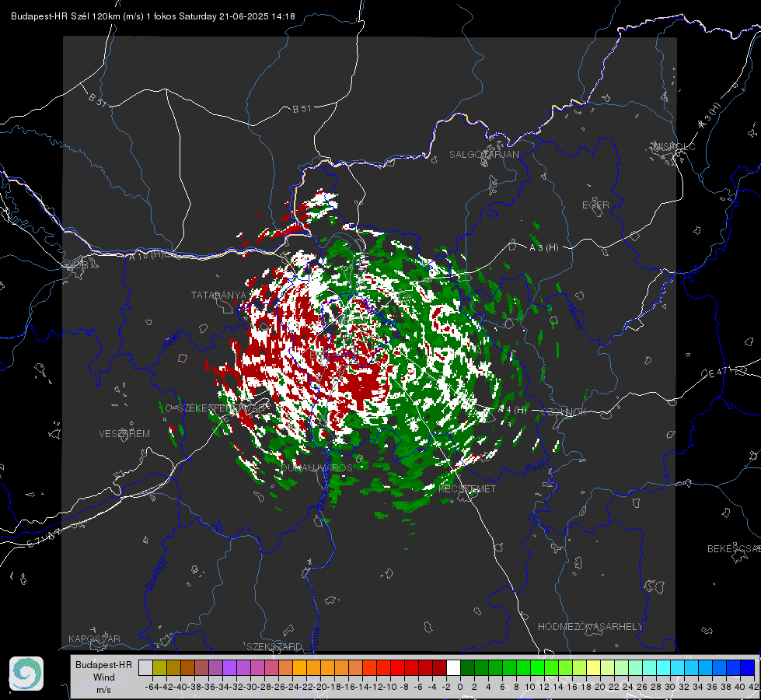This screenshot has width=761, height=700.
Task: Click the radar title text with date 21-06-2025
Action: [x=153, y=16]
